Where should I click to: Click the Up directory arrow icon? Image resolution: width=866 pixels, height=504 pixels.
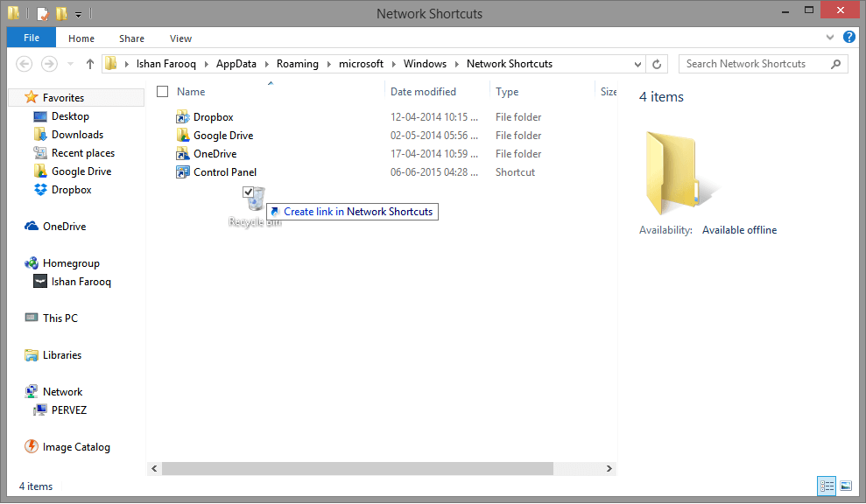point(90,64)
